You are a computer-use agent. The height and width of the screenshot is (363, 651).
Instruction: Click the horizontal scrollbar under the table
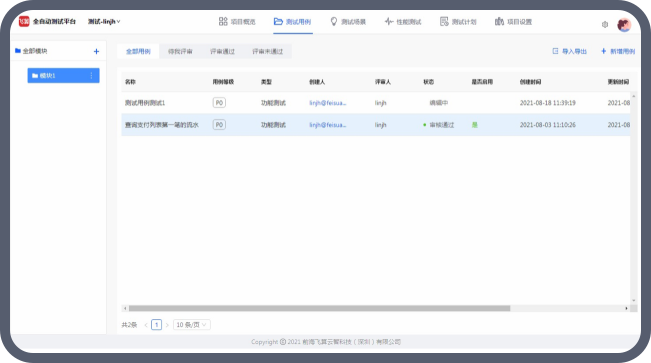click(x=319, y=308)
